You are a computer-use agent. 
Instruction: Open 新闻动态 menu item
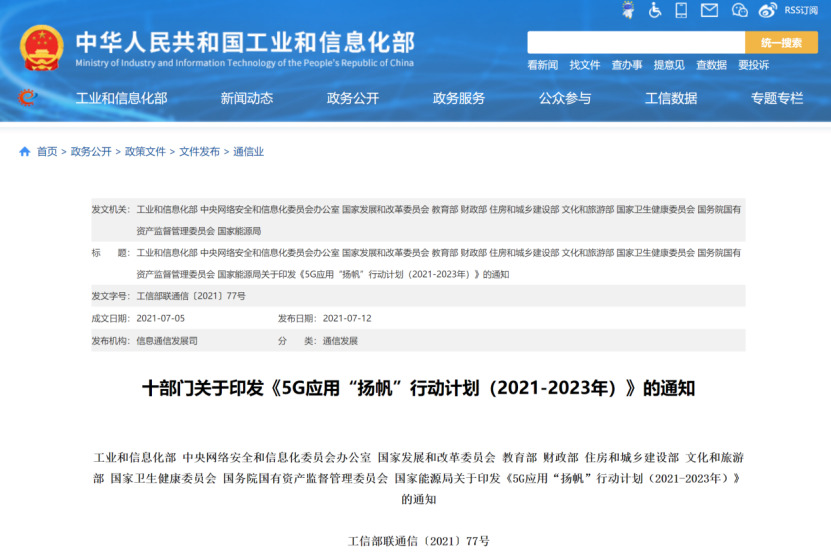[247, 99]
